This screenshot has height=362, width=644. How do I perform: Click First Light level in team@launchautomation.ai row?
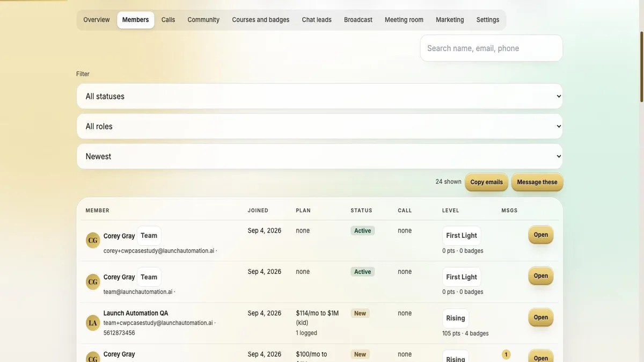coord(462,277)
